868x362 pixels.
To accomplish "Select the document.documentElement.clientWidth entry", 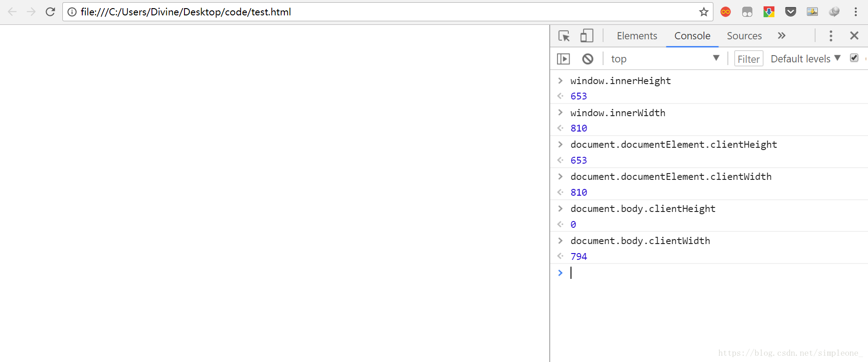I will click(671, 177).
